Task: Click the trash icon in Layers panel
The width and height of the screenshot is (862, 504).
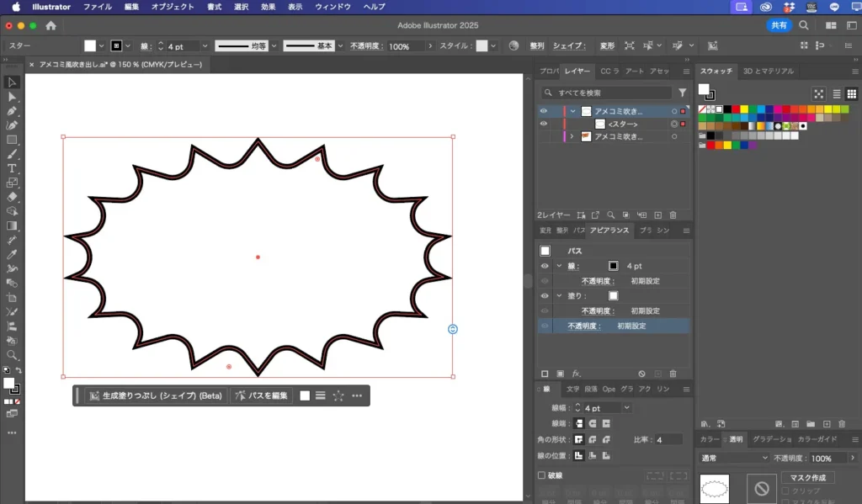Action: point(673,215)
